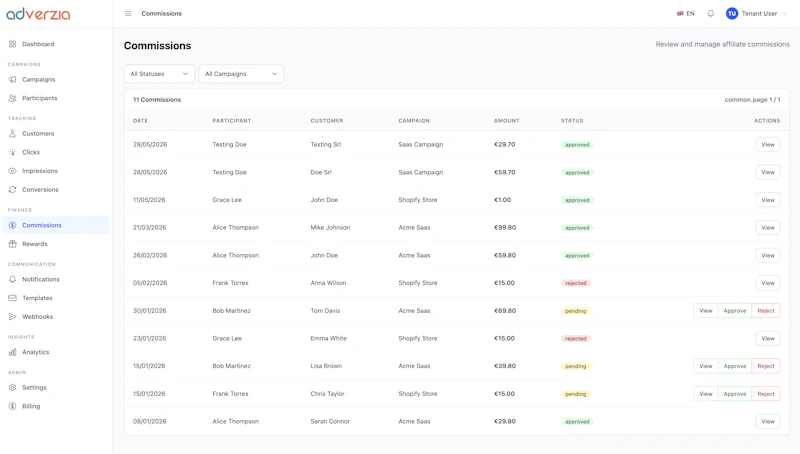800x454 pixels.
Task: Click the Dashboard grid icon
Action: [12, 44]
